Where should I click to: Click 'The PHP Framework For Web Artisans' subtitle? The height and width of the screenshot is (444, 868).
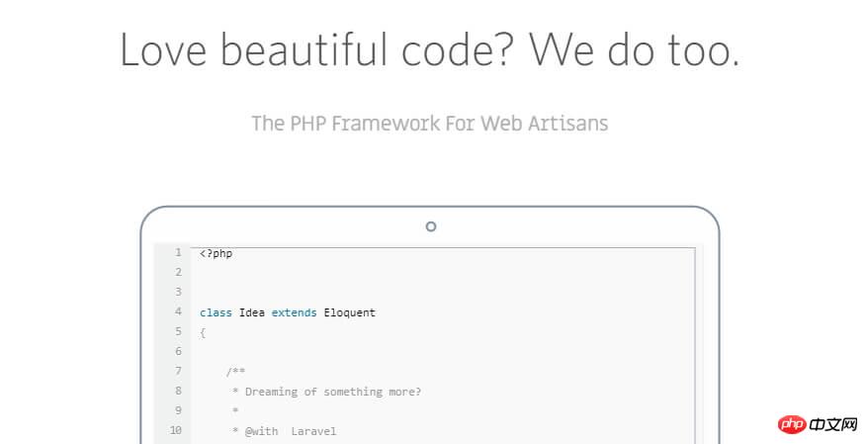(429, 124)
